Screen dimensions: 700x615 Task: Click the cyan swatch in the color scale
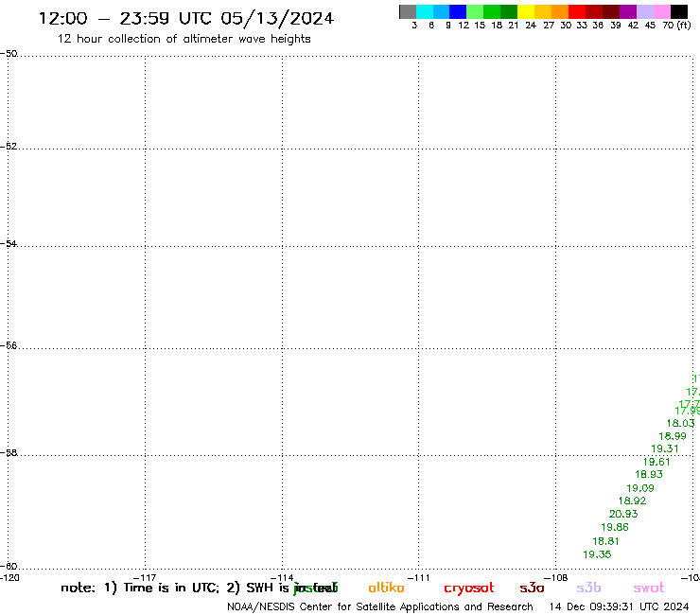[x=425, y=11]
